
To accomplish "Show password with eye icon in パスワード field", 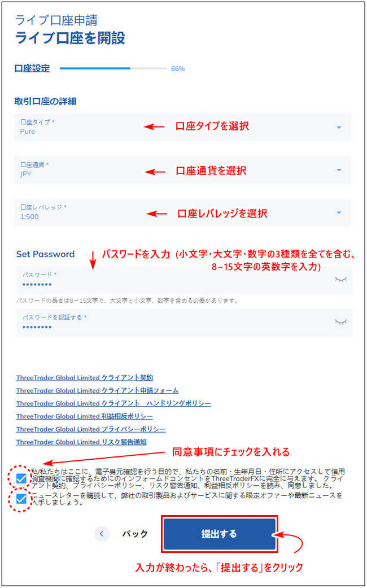I will tap(341, 280).
